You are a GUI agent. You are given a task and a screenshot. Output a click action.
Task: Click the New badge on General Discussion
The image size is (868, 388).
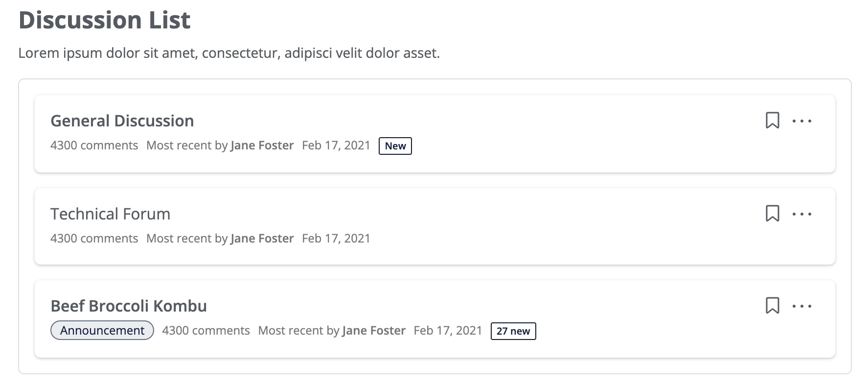(395, 146)
